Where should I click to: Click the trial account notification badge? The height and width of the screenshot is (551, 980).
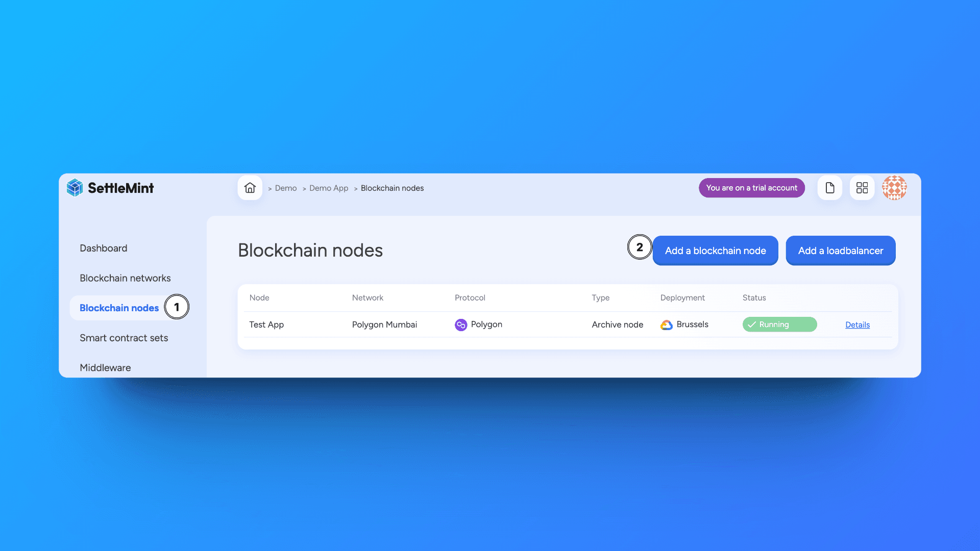point(752,188)
